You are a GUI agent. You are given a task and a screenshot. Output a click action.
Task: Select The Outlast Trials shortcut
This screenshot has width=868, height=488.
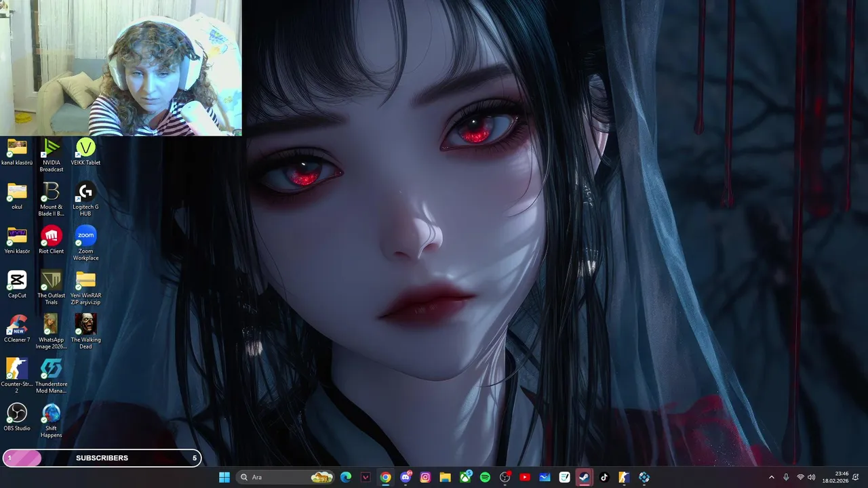(x=51, y=287)
